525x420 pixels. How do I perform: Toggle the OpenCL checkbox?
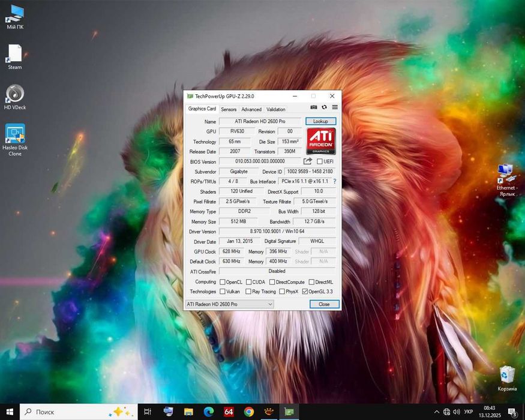[223, 282]
